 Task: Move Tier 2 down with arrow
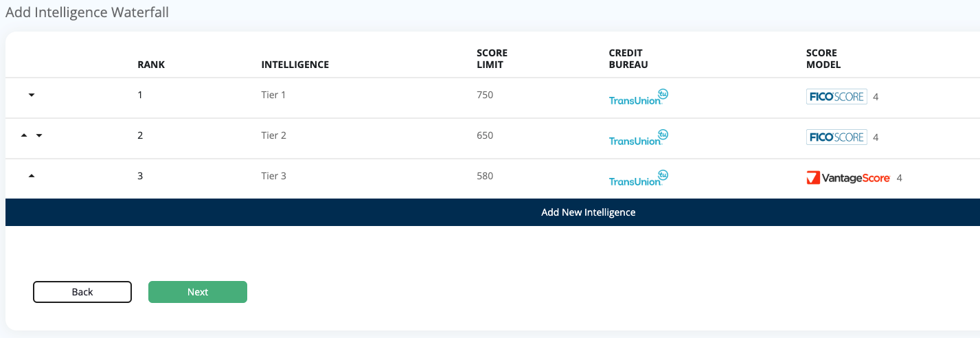(x=38, y=136)
